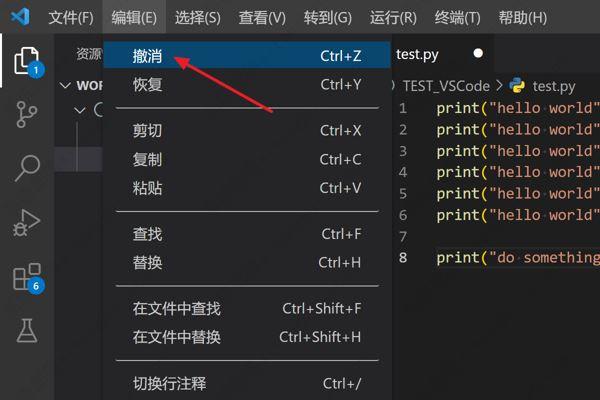Collapse the nested folder chevron in Explorer
This screenshot has height=400, width=600.
click(82, 110)
